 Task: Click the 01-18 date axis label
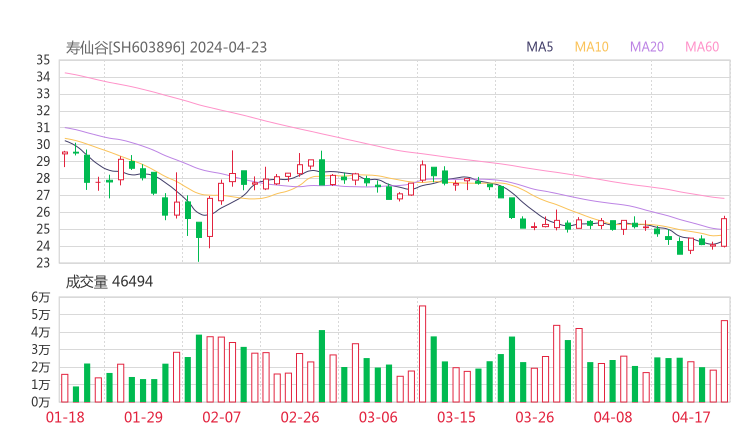pyautogui.click(x=65, y=417)
